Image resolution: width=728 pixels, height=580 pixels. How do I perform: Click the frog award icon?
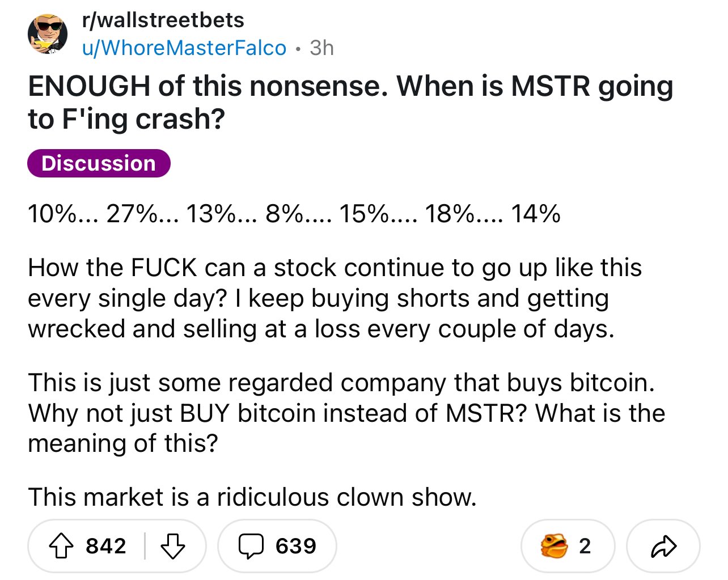pyautogui.click(x=553, y=546)
